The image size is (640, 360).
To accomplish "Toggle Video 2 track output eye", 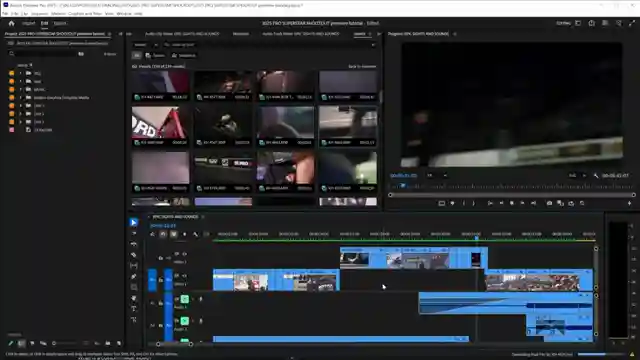I will point(184,254).
